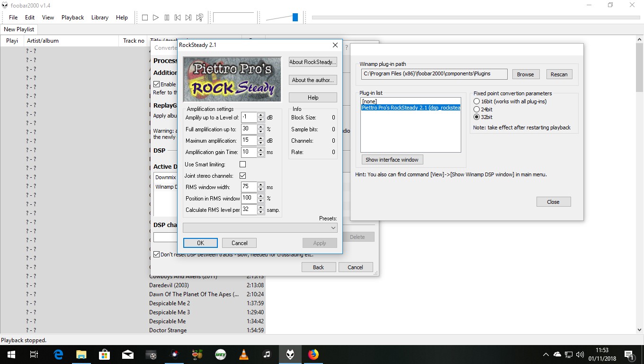Image resolution: width=644 pixels, height=364 pixels.
Task: Start playback with the Play icon
Action: pos(156,18)
